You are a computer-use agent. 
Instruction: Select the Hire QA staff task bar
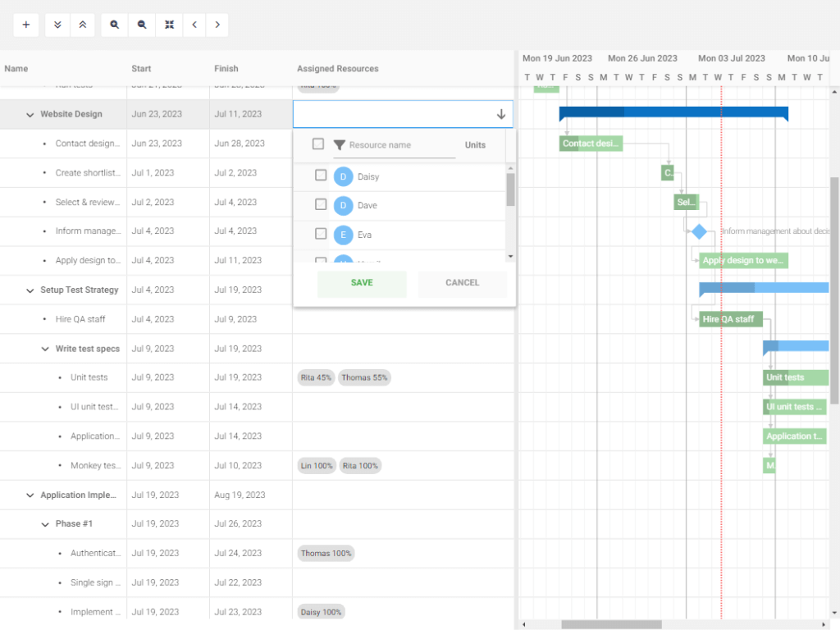click(x=731, y=319)
